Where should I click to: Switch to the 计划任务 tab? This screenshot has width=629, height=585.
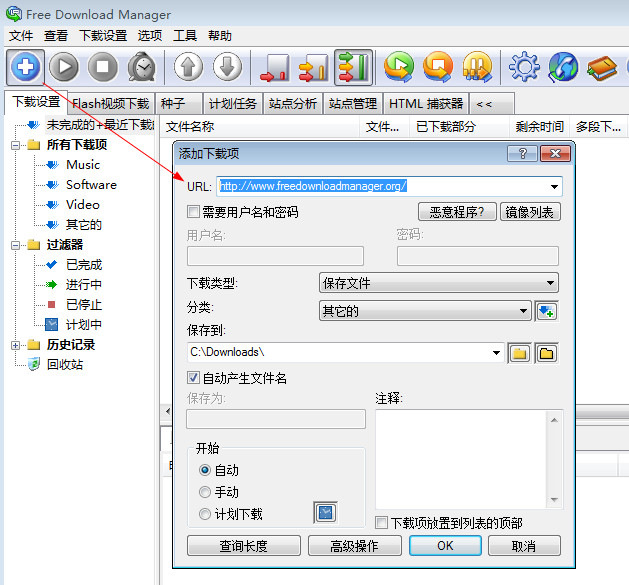(233, 104)
